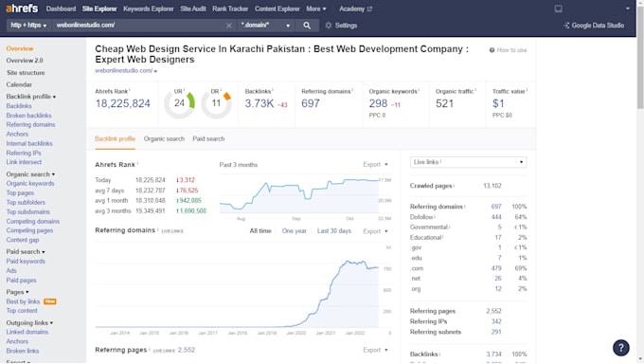Screen dimensions: 644x364
Task: Expand the Live links dropdown
Action: [468, 162]
